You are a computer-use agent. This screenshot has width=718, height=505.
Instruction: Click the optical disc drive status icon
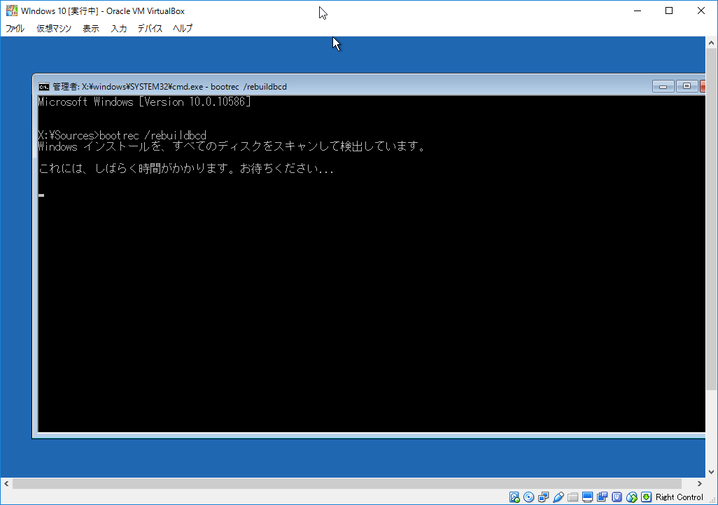(529, 497)
